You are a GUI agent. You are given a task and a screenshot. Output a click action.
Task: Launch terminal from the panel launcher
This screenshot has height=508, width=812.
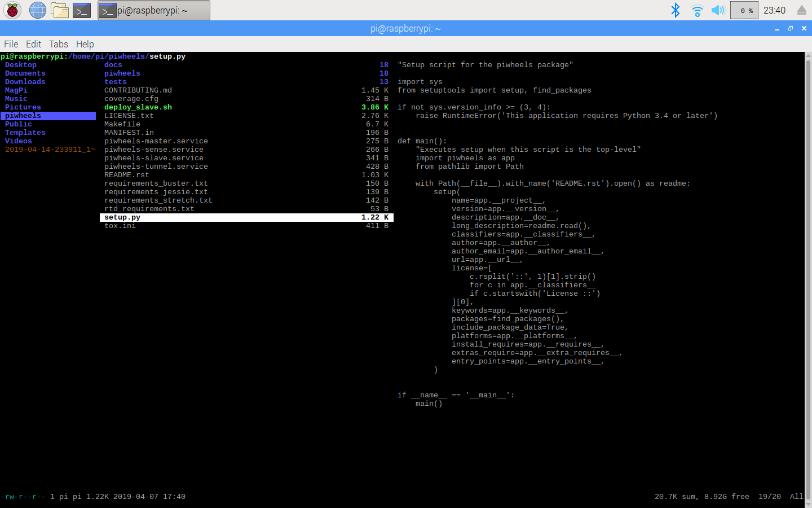82,10
